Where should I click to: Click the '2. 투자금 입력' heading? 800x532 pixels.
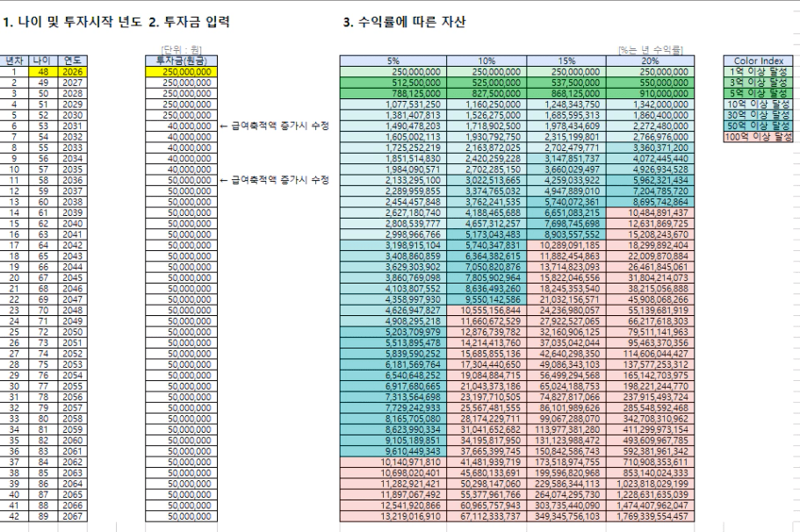pyautogui.click(x=190, y=22)
